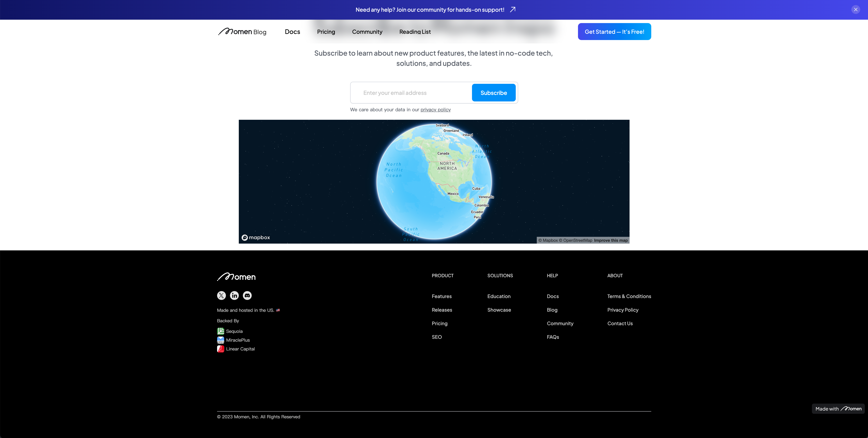Open the Docs menu item in the header
868x438 pixels.
click(x=293, y=32)
